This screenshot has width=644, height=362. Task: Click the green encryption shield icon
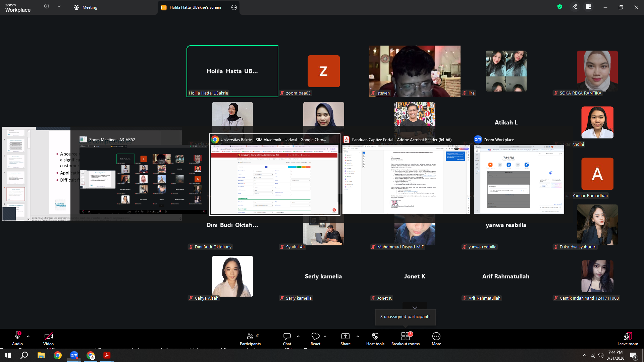pos(560,7)
